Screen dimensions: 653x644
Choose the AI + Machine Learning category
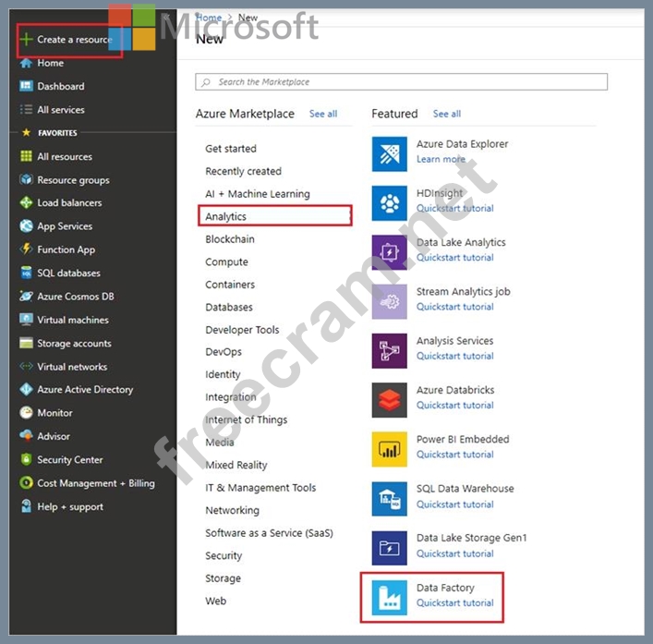coord(258,194)
